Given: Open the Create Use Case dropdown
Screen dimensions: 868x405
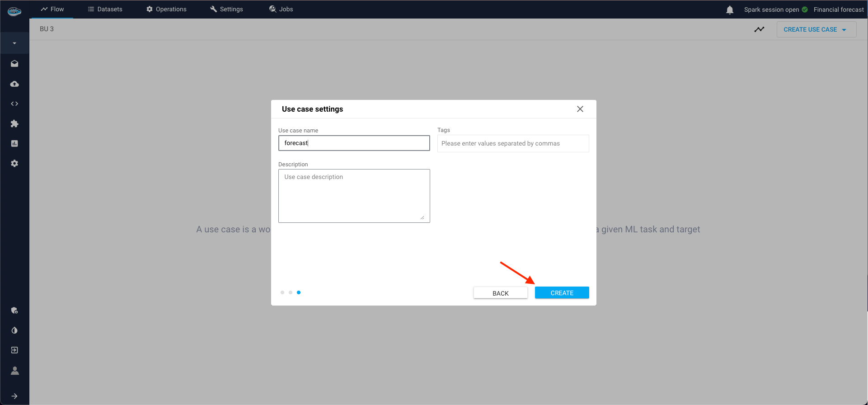Looking at the screenshot, I should coord(816,29).
